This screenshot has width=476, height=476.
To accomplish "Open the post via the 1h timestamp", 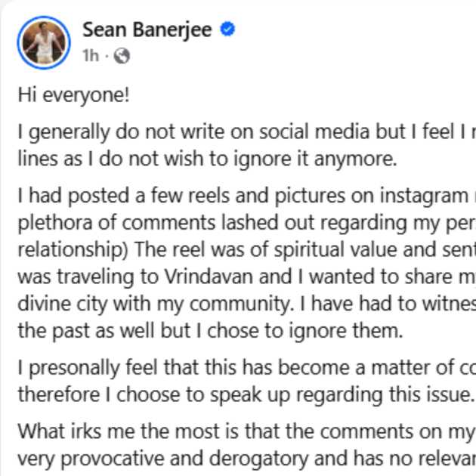I will tap(90, 55).
